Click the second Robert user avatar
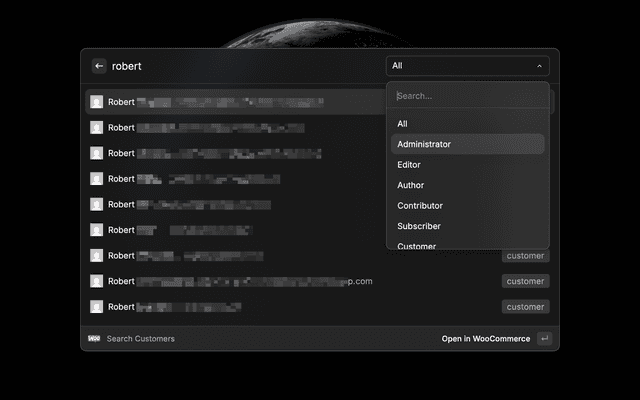Image resolution: width=640 pixels, height=400 pixels. tap(97, 128)
